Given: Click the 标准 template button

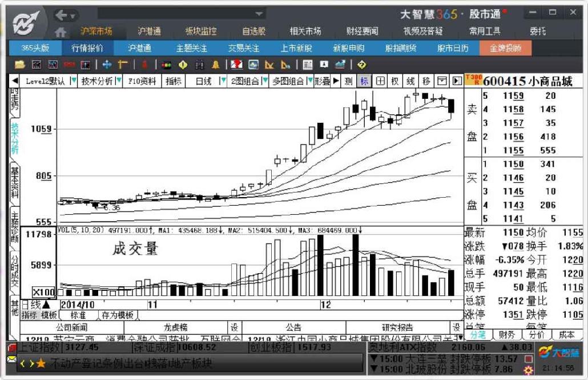Looking at the screenshot, I should 78,315.
